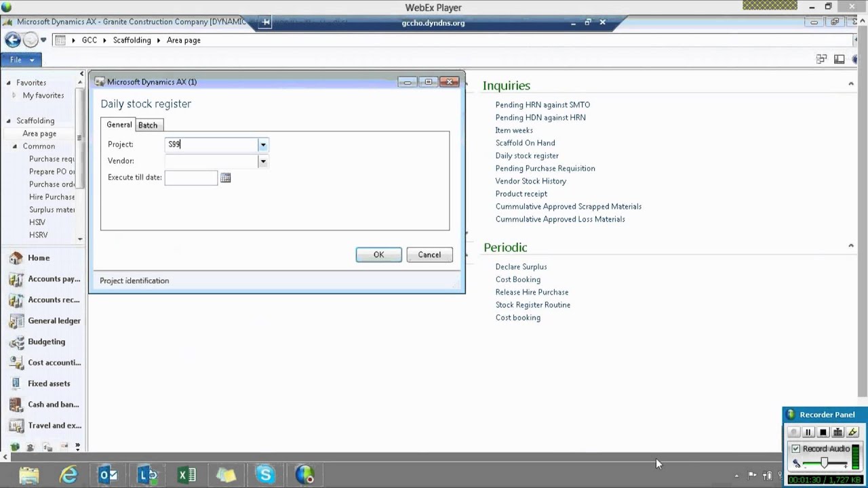This screenshot has width=868, height=488.
Task: Collapse the Scaffolding tree node
Action: pos(9,121)
